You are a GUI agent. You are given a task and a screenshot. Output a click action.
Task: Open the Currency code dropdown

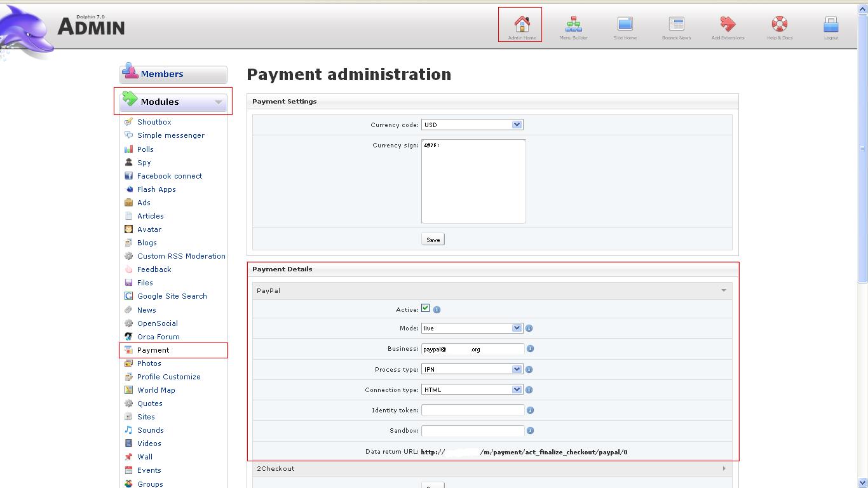click(x=471, y=125)
